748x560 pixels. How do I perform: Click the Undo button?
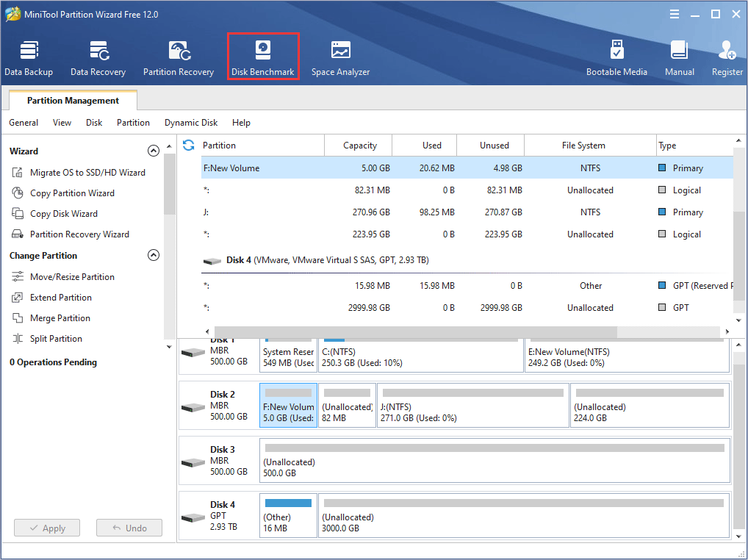point(129,528)
